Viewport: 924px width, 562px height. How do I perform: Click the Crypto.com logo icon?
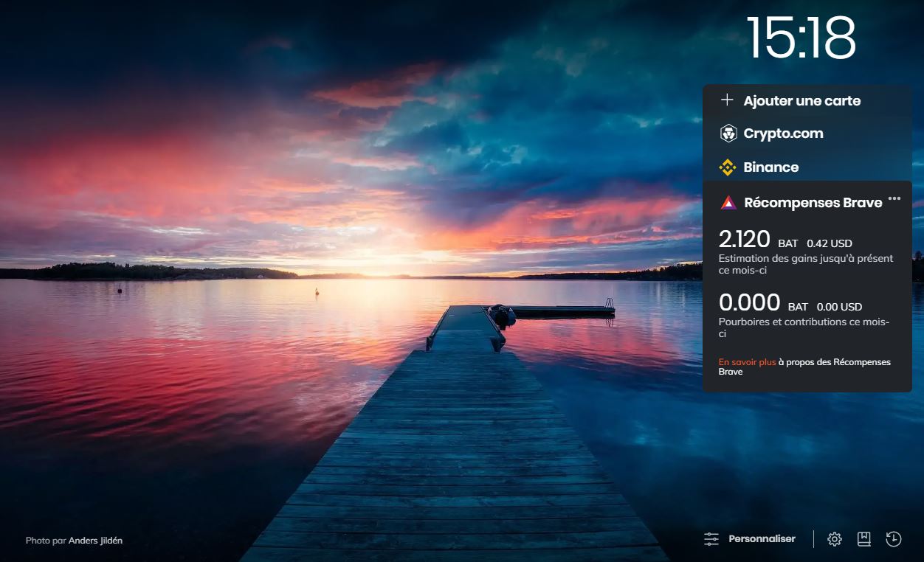[728, 133]
